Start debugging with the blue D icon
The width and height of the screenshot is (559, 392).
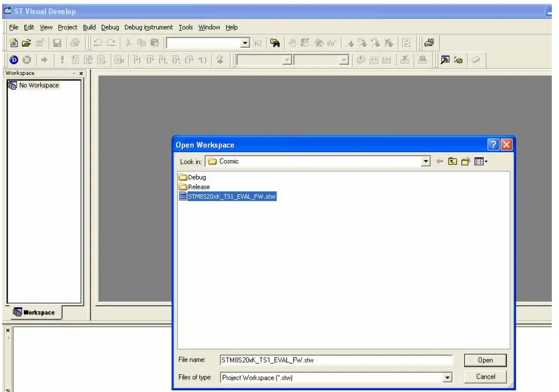pyautogui.click(x=14, y=60)
